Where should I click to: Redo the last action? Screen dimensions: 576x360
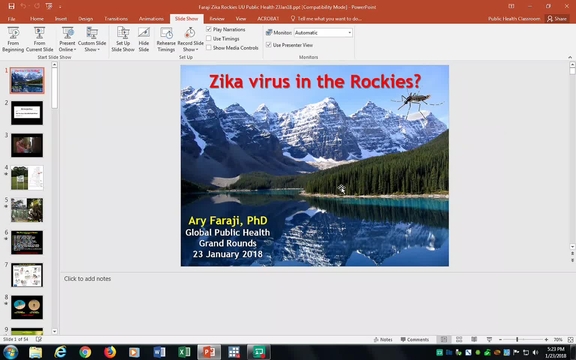[36, 6]
